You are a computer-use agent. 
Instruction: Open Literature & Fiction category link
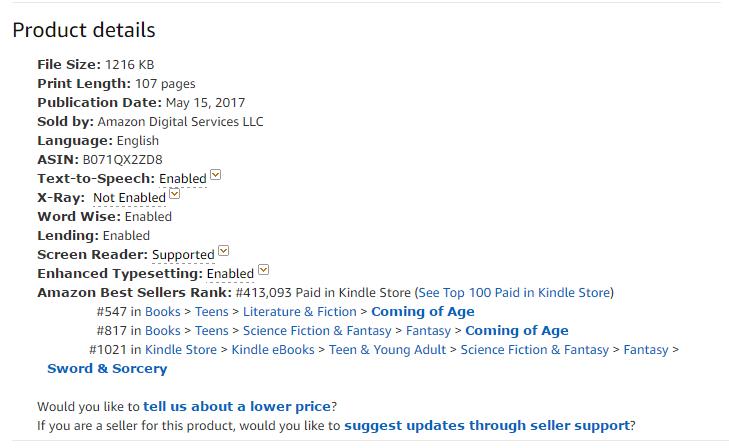pos(300,312)
